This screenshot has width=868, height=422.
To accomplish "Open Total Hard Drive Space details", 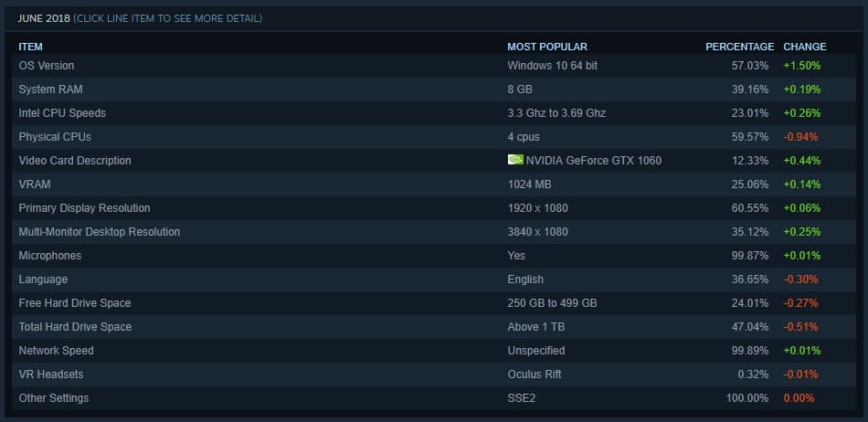I will (433, 327).
